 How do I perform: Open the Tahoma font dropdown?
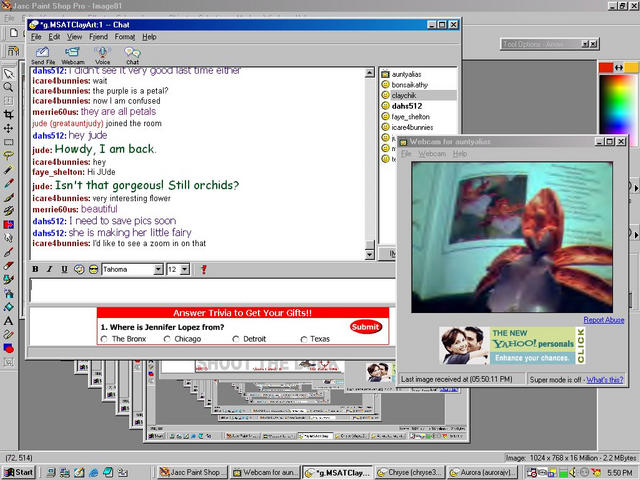(x=159, y=269)
